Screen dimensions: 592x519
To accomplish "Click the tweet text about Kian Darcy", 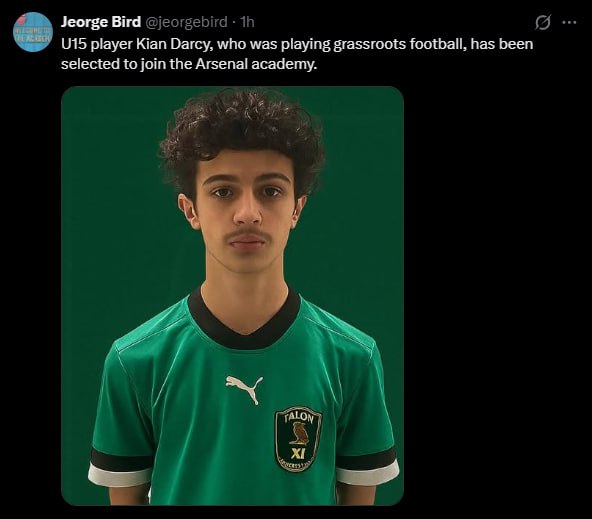I will [x=297, y=54].
